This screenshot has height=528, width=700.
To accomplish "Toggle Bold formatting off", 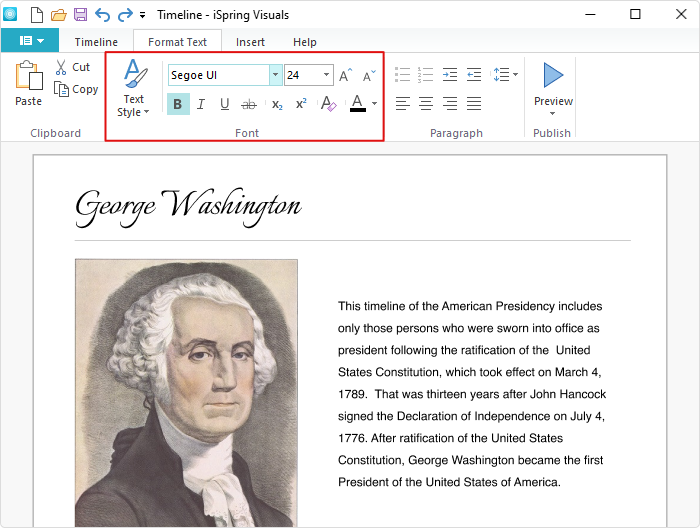I will (177, 104).
